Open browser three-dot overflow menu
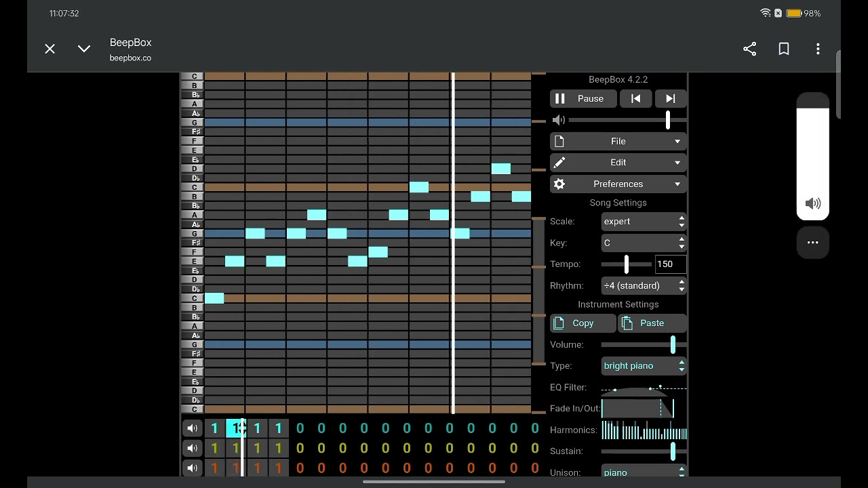868x488 pixels. (x=818, y=49)
